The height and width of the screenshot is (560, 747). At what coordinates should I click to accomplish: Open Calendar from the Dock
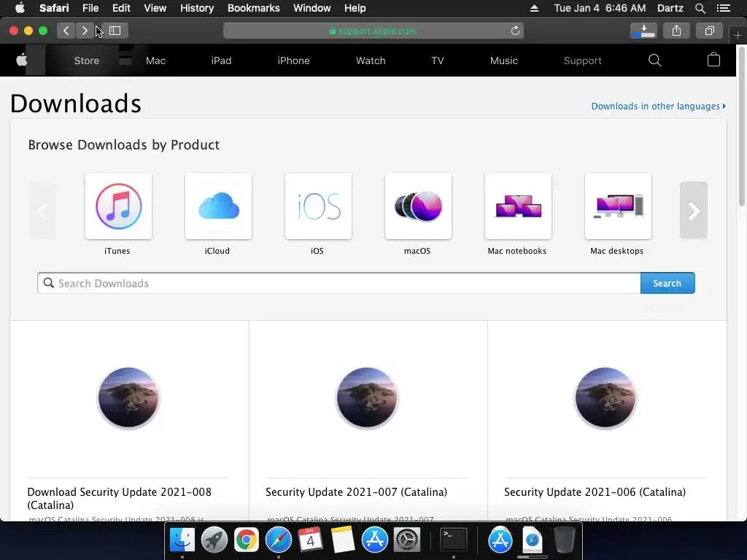(310, 540)
